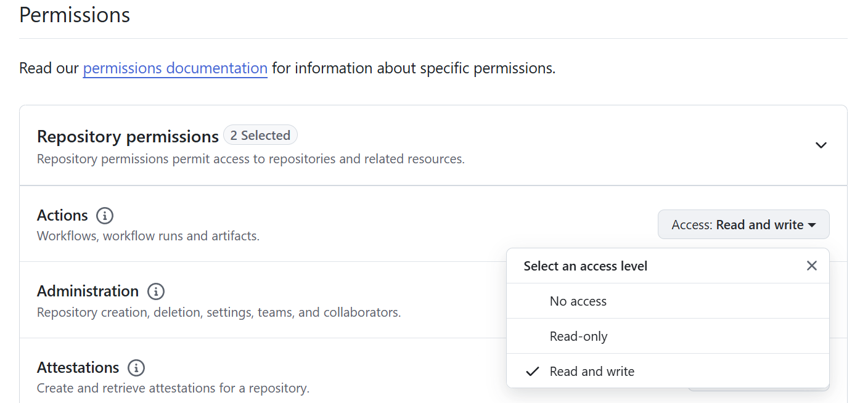This screenshot has height=403, width=868.
Task: Click the Attestations permission title
Action: pos(78,368)
